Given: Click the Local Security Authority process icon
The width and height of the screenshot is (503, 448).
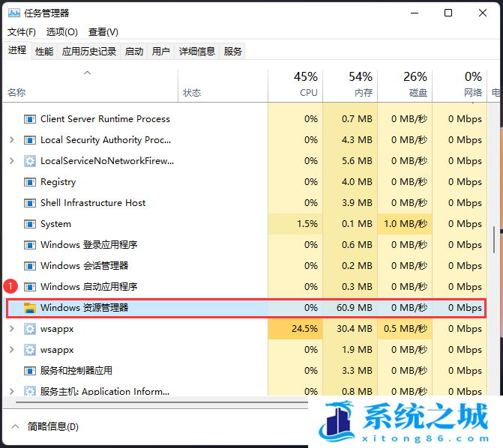Looking at the screenshot, I should pyautogui.click(x=30, y=140).
